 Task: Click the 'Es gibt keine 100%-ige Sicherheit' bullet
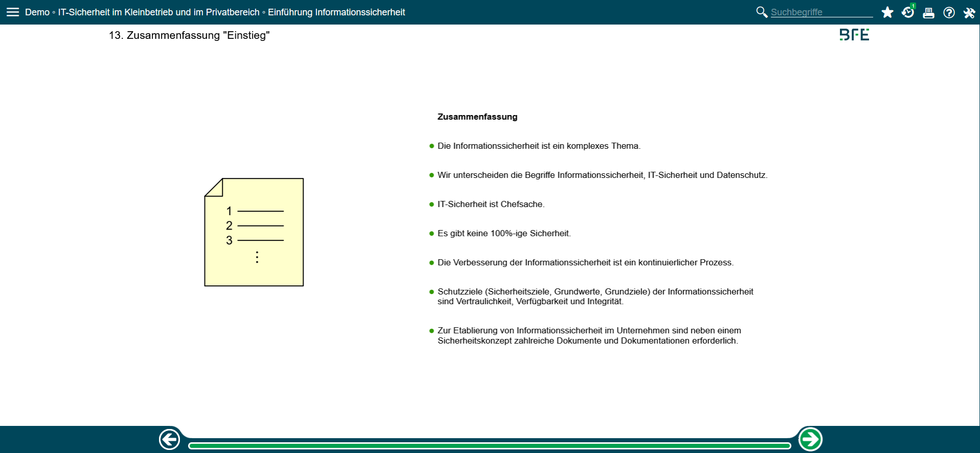pyautogui.click(x=504, y=233)
